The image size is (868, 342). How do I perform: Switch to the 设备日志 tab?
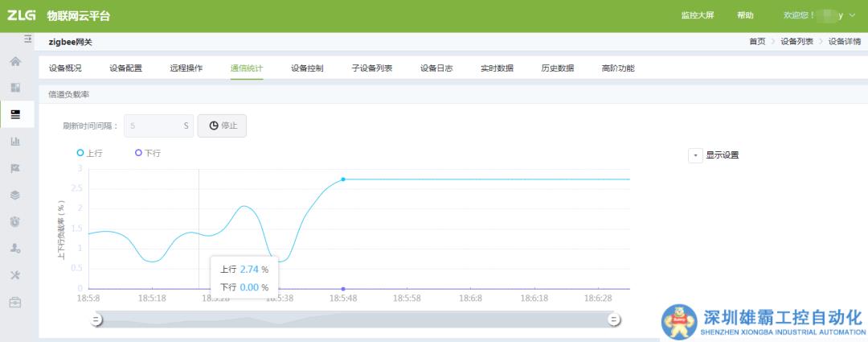point(436,68)
